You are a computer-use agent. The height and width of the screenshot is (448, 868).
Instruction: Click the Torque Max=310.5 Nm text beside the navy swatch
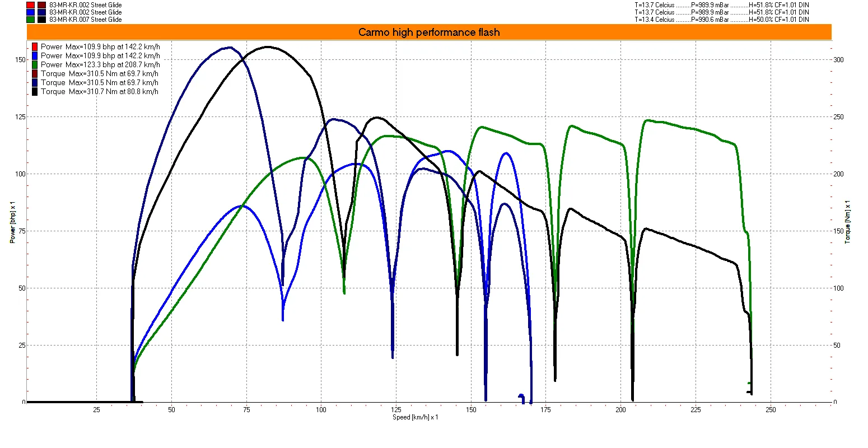pos(100,82)
